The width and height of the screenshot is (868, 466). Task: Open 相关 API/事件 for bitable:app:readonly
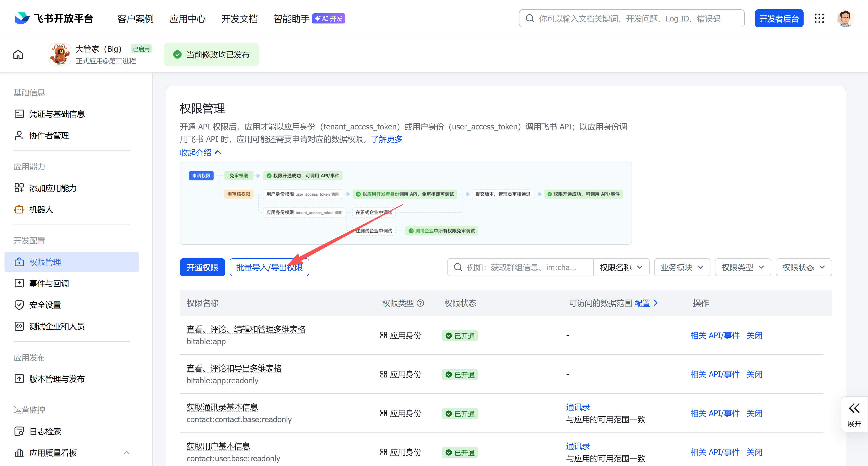(715, 375)
